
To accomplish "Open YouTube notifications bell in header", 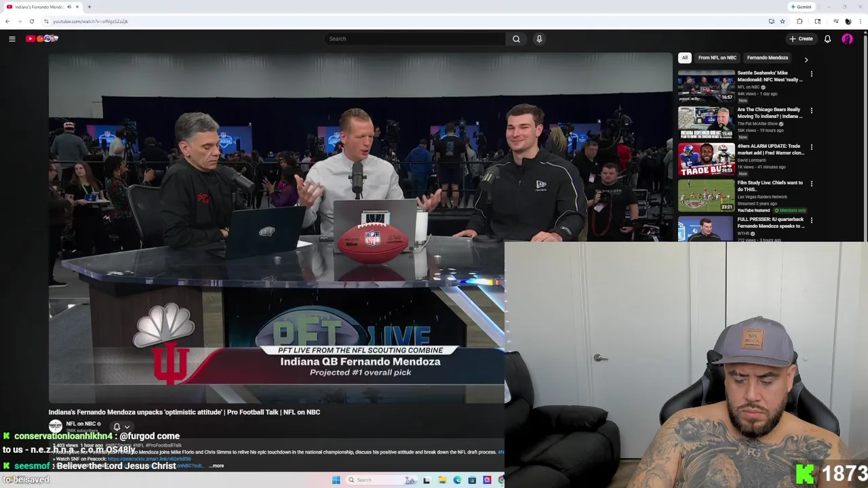I will coord(827,39).
